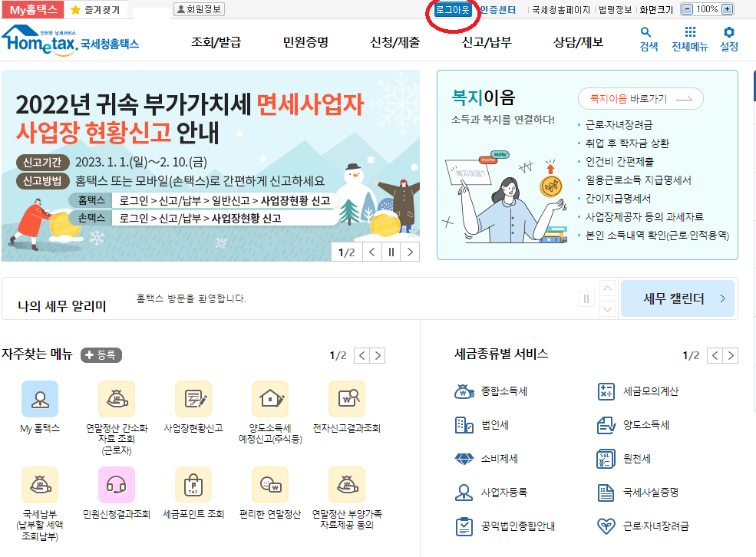Open the 세무 캘린더 button
Screen dimensions: 756x557
click(678, 298)
